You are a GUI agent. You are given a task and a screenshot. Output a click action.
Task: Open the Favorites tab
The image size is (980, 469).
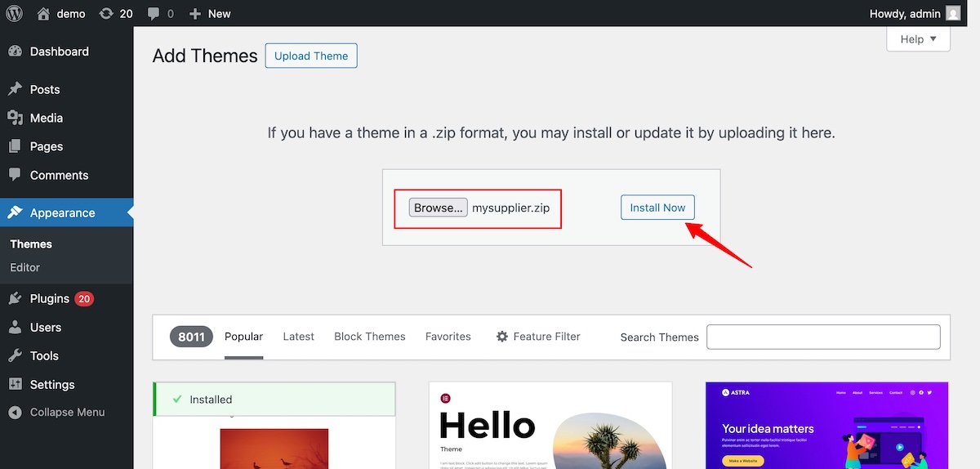click(x=448, y=337)
